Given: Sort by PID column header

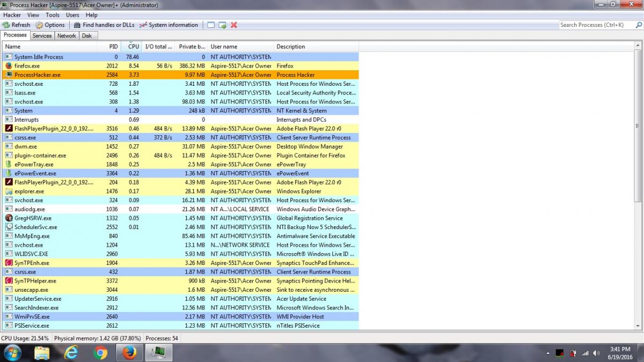Looking at the screenshot, I should coord(109,47).
